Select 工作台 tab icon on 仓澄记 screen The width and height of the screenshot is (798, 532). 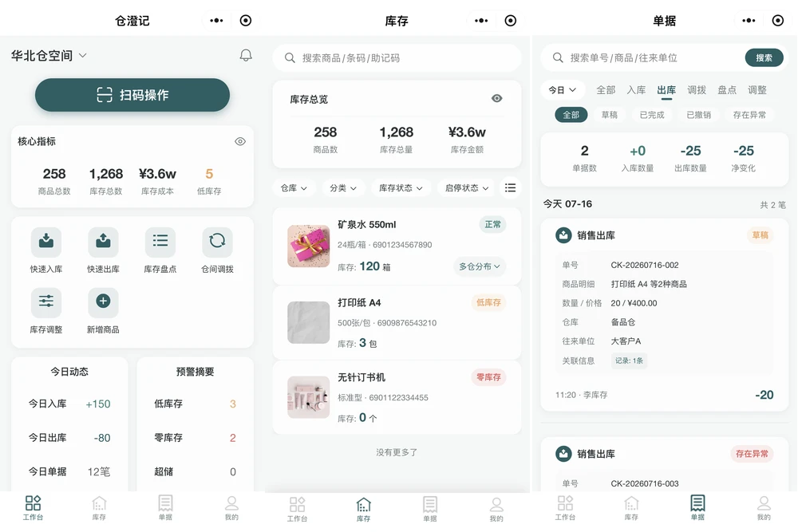coord(33,503)
